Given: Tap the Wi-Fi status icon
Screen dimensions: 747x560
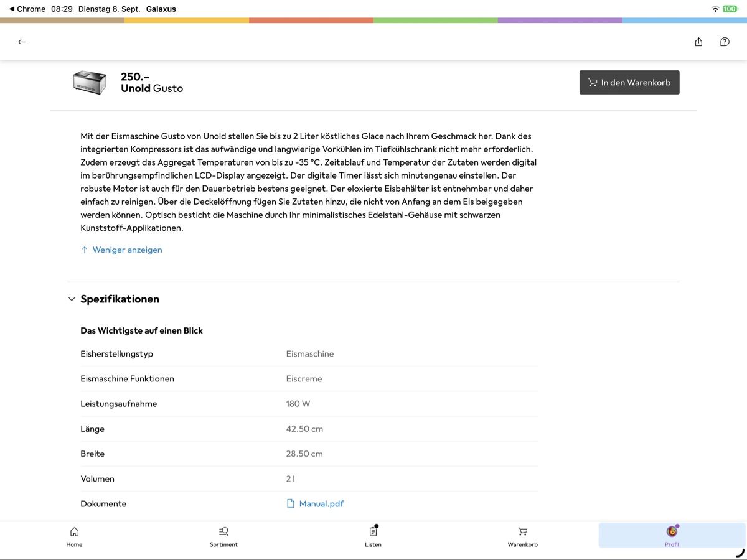Looking at the screenshot, I should [x=715, y=9].
